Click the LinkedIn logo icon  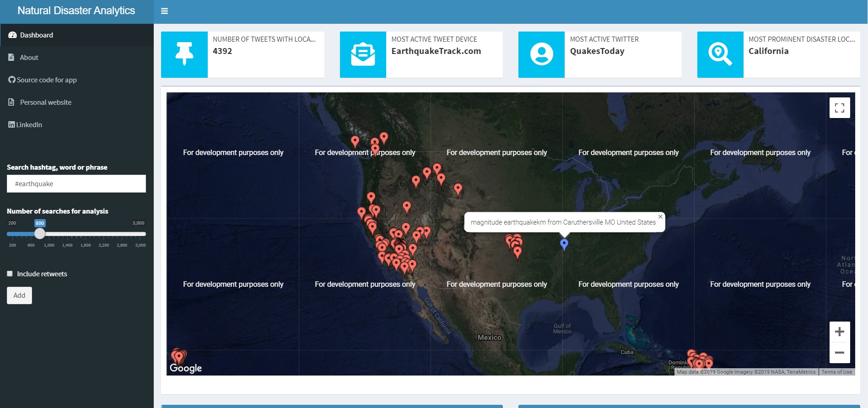[x=11, y=124]
